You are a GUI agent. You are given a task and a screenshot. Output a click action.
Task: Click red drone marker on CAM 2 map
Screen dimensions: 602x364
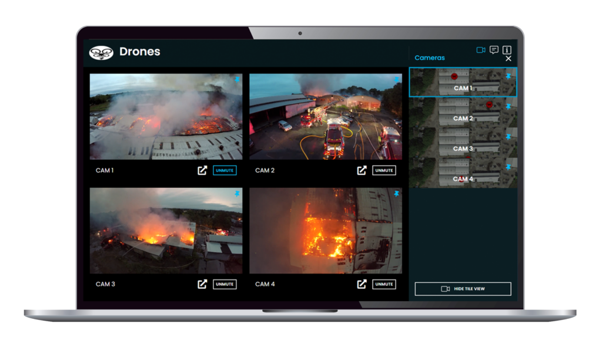click(x=489, y=105)
